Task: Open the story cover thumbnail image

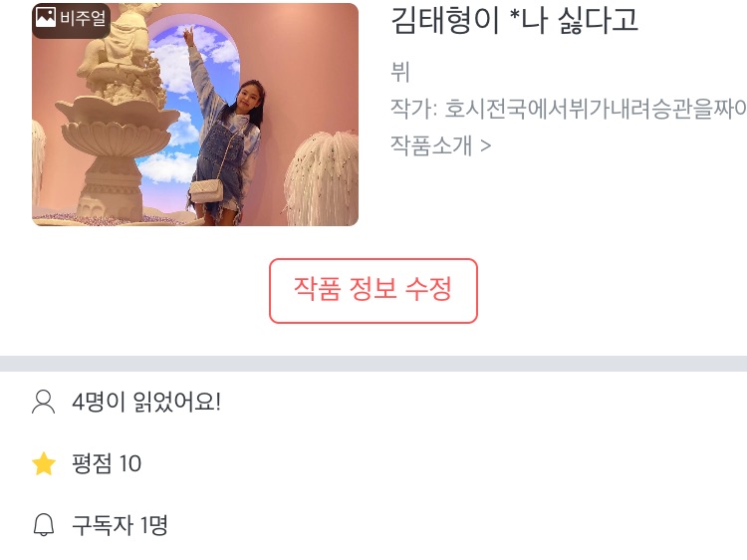Action: (195, 115)
